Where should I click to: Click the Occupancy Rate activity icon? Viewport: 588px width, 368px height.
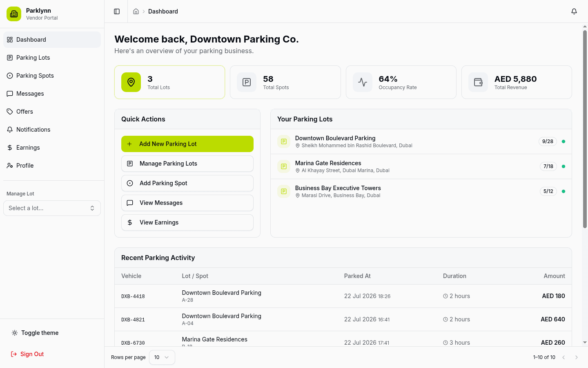363,82
